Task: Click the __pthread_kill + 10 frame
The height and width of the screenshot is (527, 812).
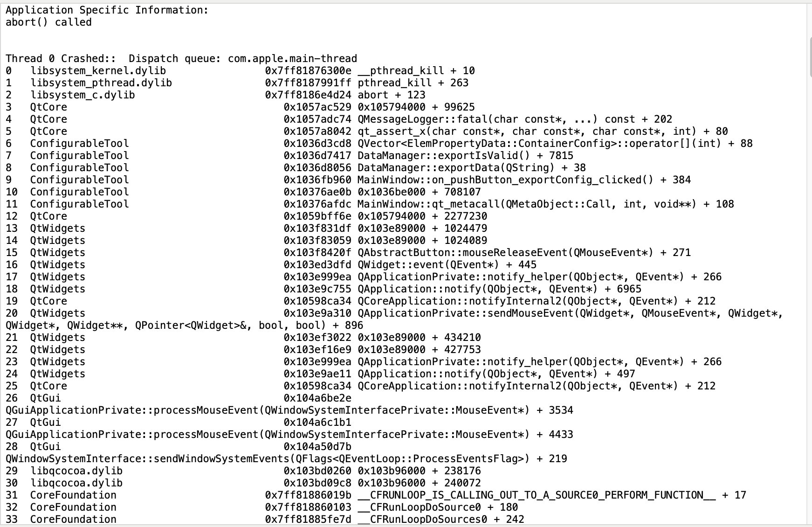Action: coord(416,71)
